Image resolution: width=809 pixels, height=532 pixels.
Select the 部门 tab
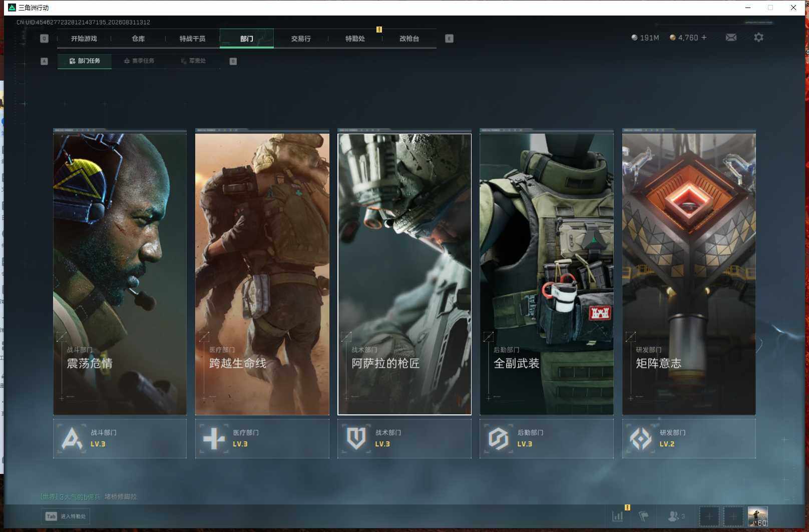[246, 39]
